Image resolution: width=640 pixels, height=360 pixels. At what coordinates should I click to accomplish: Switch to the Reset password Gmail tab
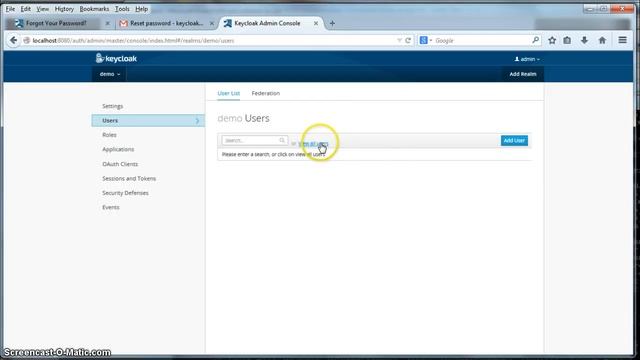[167, 23]
